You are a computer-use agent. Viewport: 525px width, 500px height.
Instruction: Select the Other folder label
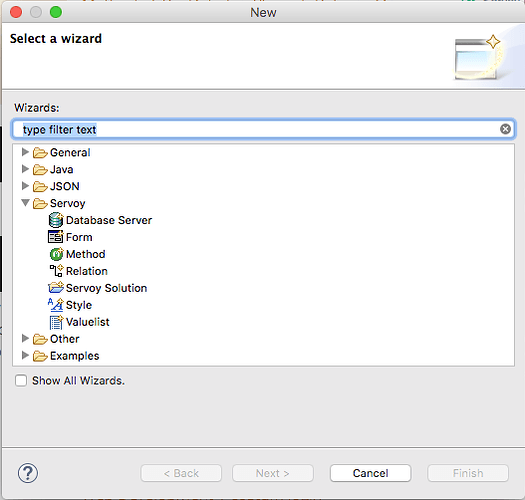point(65,339)
